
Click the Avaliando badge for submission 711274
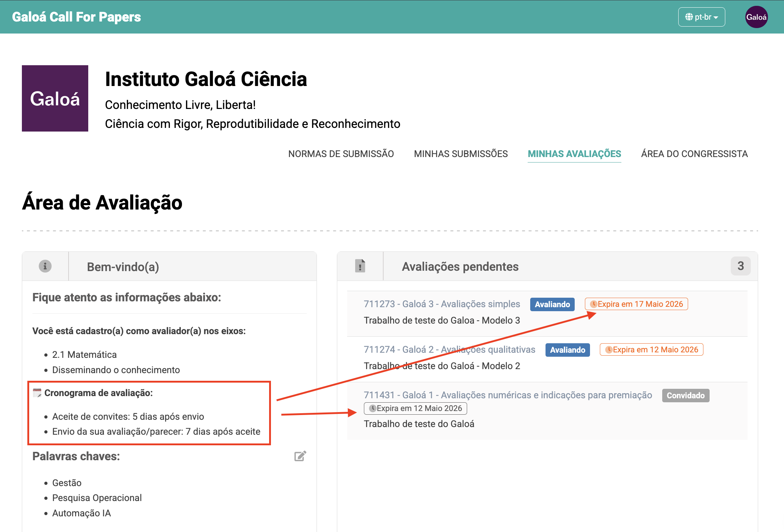567,350
